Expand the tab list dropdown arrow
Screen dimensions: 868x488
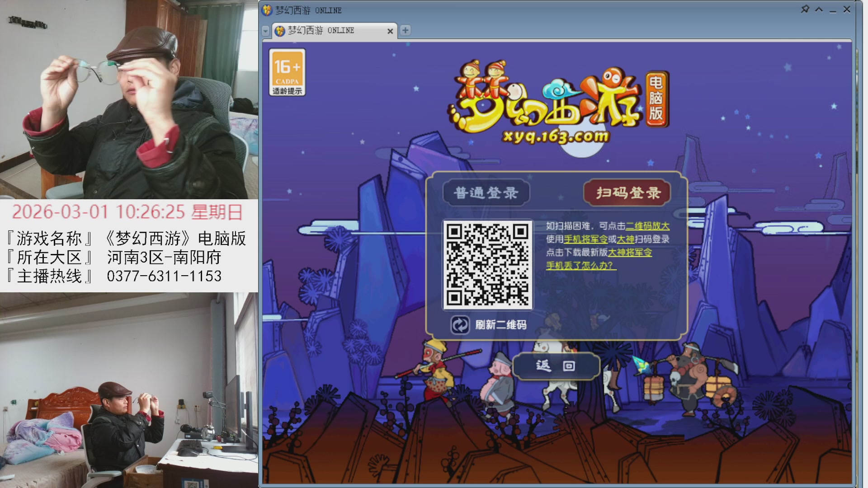tap(266, 31)
